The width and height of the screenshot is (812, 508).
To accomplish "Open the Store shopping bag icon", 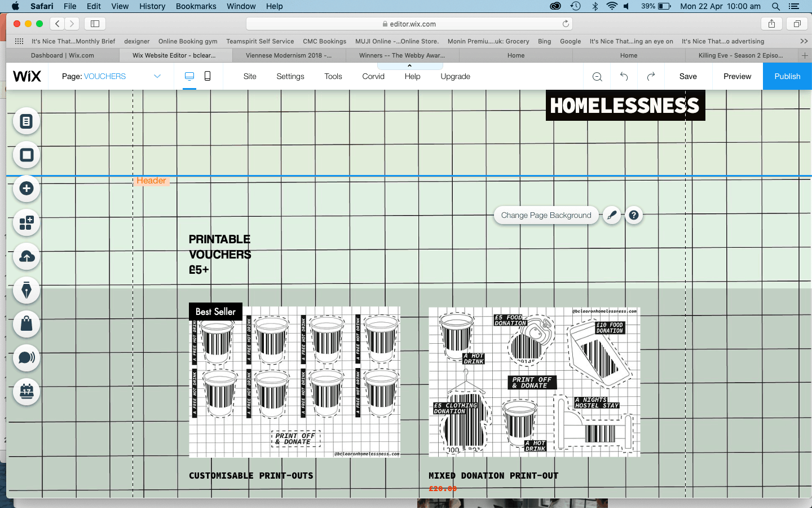I will (27, 324).
